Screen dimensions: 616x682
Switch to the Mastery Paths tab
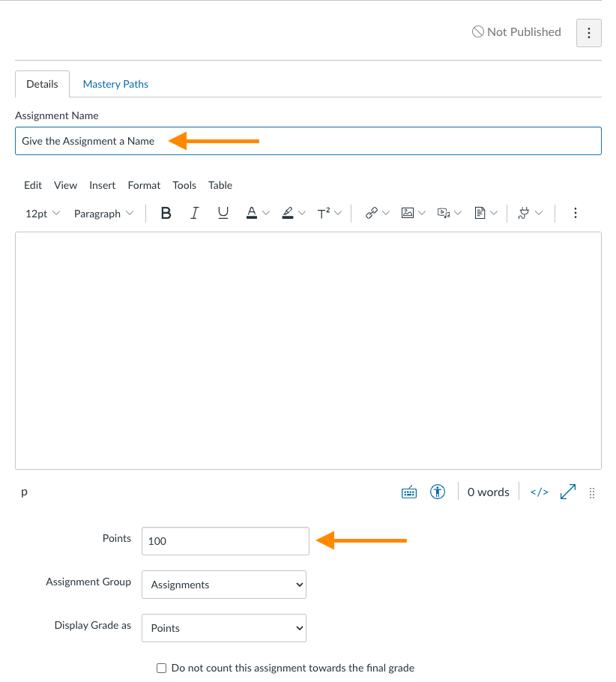115,84
